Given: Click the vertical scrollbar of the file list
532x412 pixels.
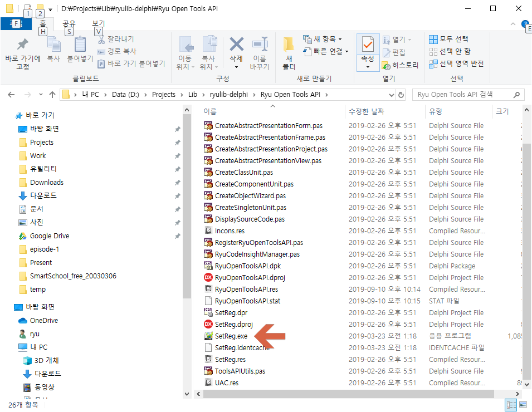Looking at the screenshot, I should [x=526, y=251].
